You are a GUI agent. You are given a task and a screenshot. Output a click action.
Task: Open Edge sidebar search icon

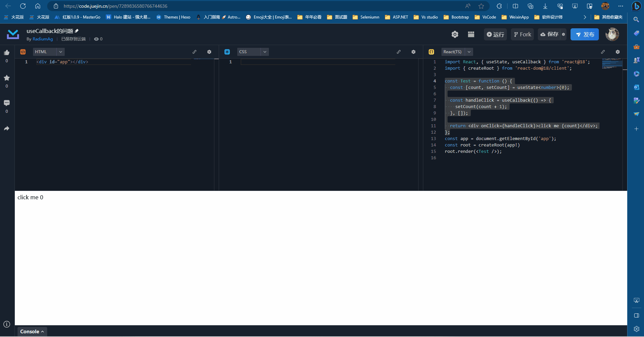636,20
